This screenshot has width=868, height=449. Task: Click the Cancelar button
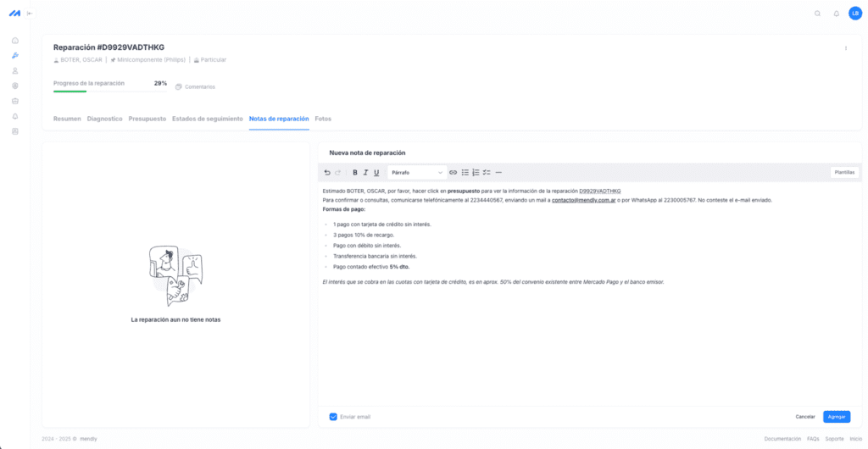[805, 417]
